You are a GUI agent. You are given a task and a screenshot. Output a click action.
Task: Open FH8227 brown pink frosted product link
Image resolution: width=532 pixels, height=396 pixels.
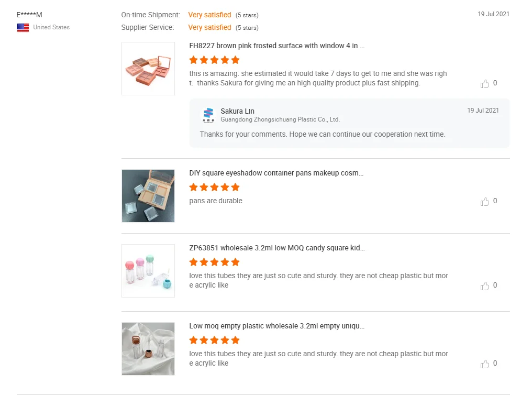point(276,46)
